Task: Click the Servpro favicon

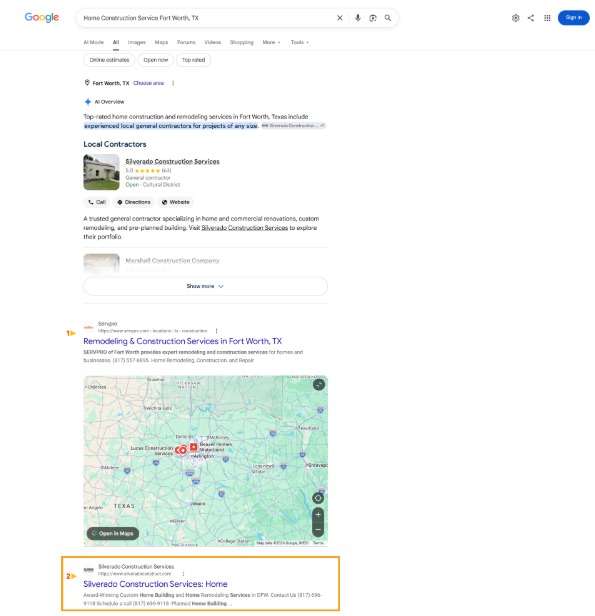Action: [x=89, y=327]
